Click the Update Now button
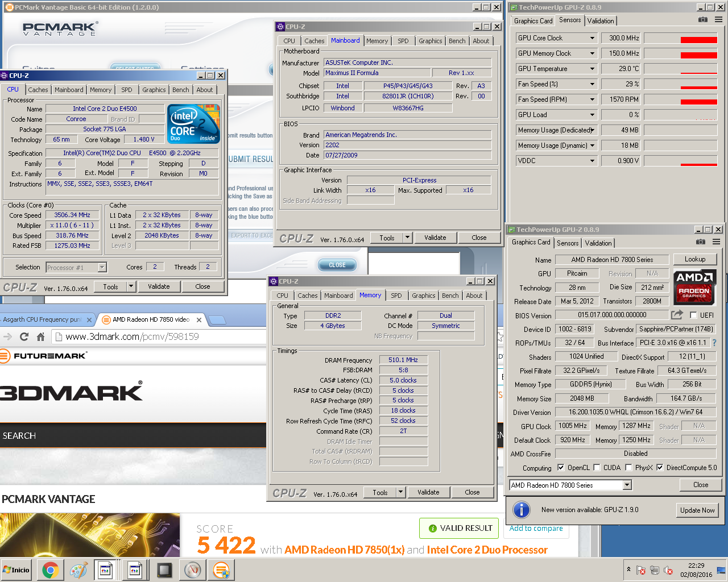This screenshot has width=728, height=582. pos(697,510)
